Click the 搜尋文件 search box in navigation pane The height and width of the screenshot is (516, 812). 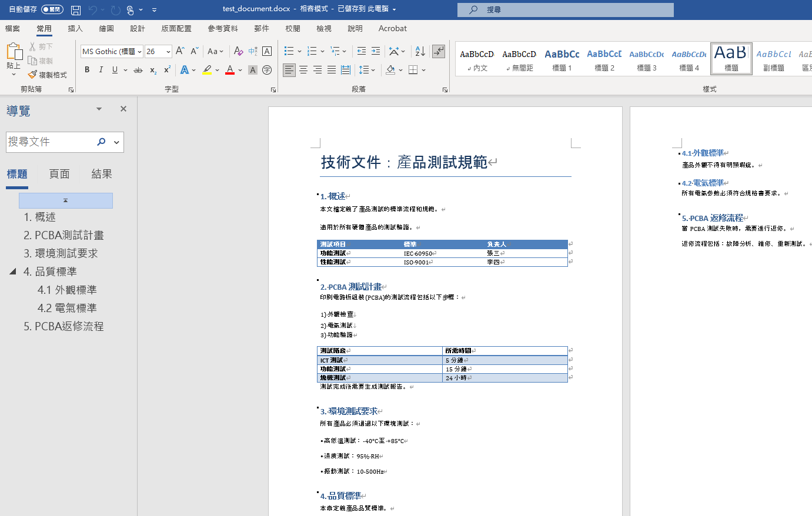coord(50,142)
